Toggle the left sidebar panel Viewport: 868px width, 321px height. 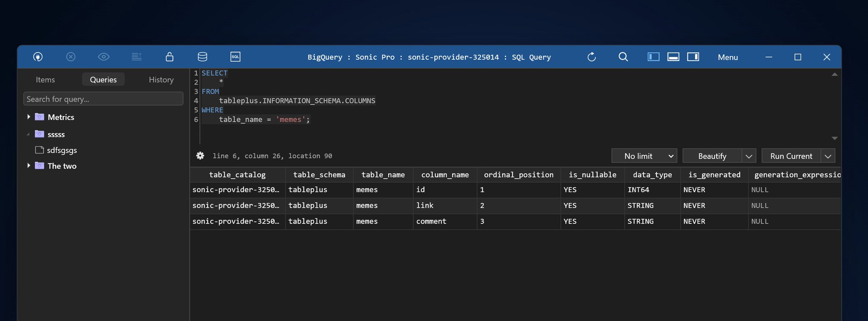tap(654, 57)
